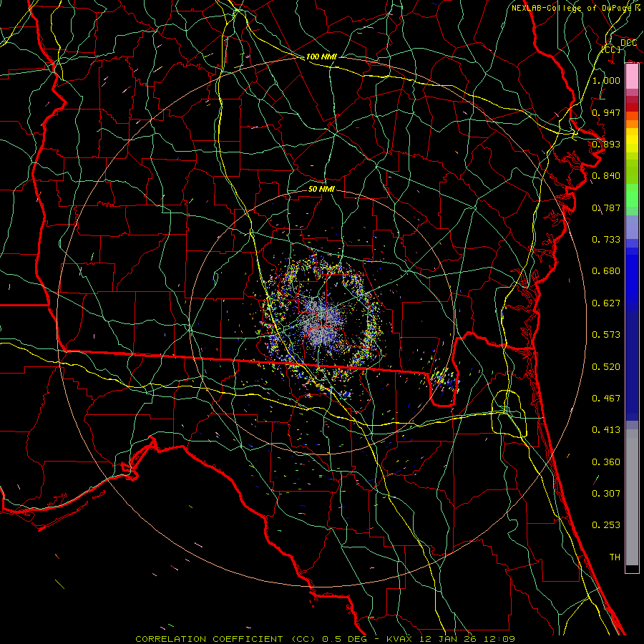Click the 0.787 scale value

[606, 208]
